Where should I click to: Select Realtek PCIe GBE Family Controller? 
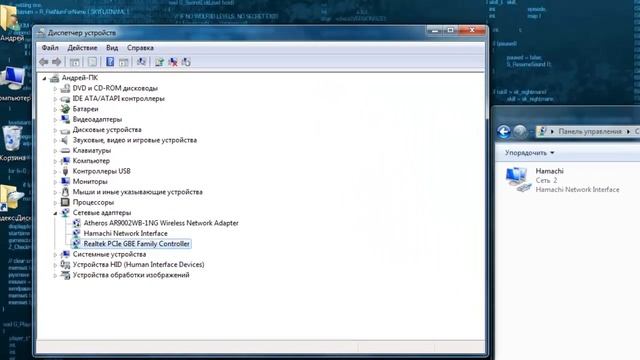136,244
